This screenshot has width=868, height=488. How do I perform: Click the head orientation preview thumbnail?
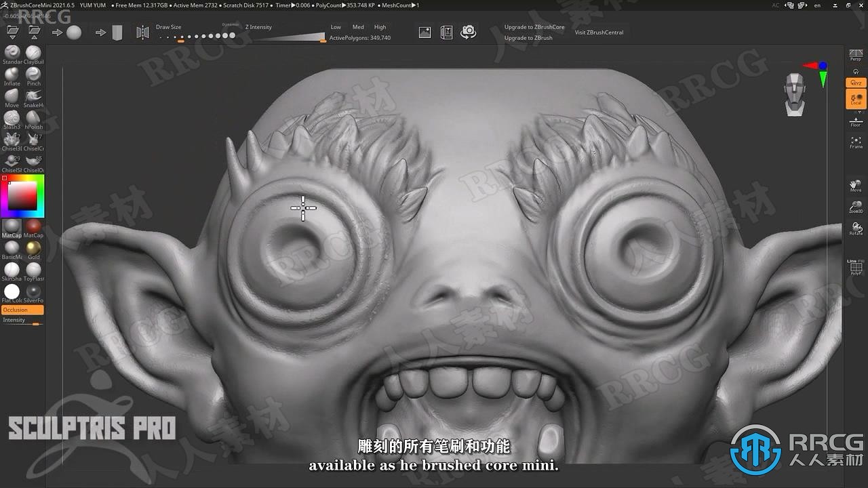[x=794, y=94]
